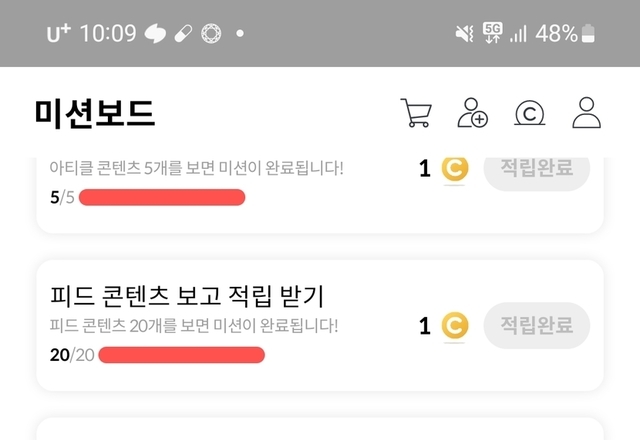This screenshot has width=640, height=440.
Task: Tap the pill-shaped status bar notification icon
Action: (x=184, y=34)
